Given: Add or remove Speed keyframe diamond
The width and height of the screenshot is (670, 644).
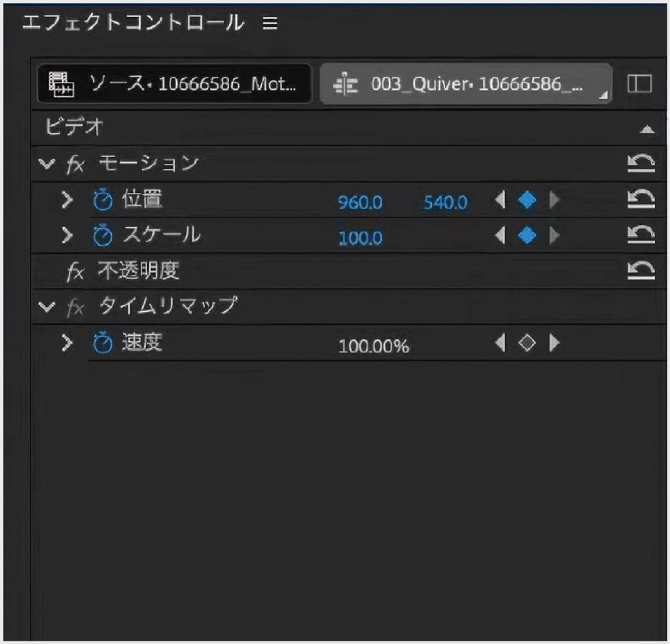Looking at the screenshot, I should [527, 343].
